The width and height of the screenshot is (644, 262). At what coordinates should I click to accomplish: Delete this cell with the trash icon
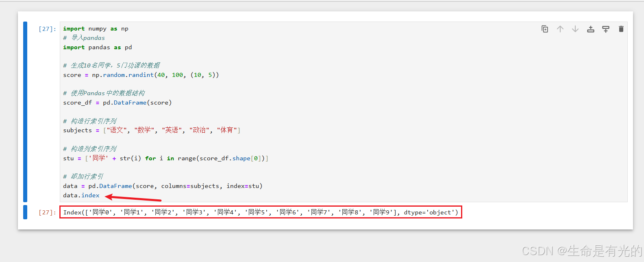coord(621,29)
